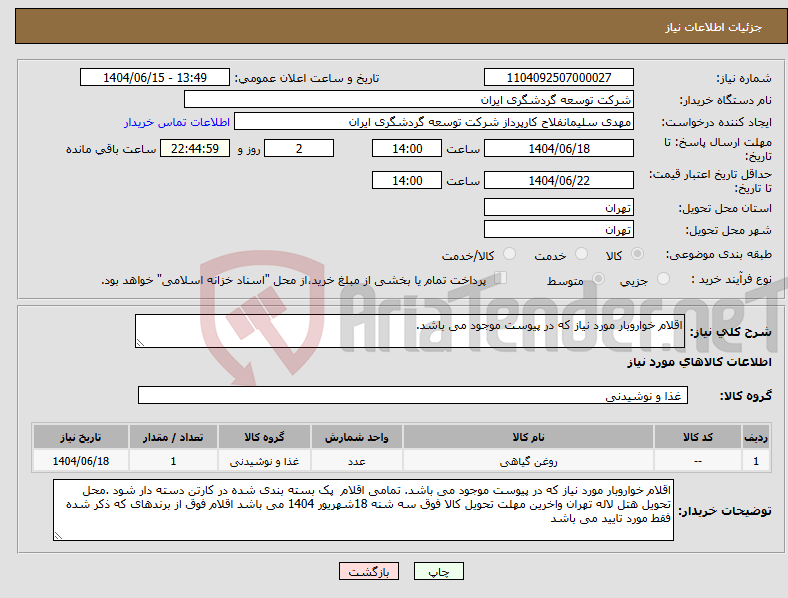Click the شرح کلی نیاز description textarea
The image size is (788, 598).
pyautogui.click(x=410, y=331)
